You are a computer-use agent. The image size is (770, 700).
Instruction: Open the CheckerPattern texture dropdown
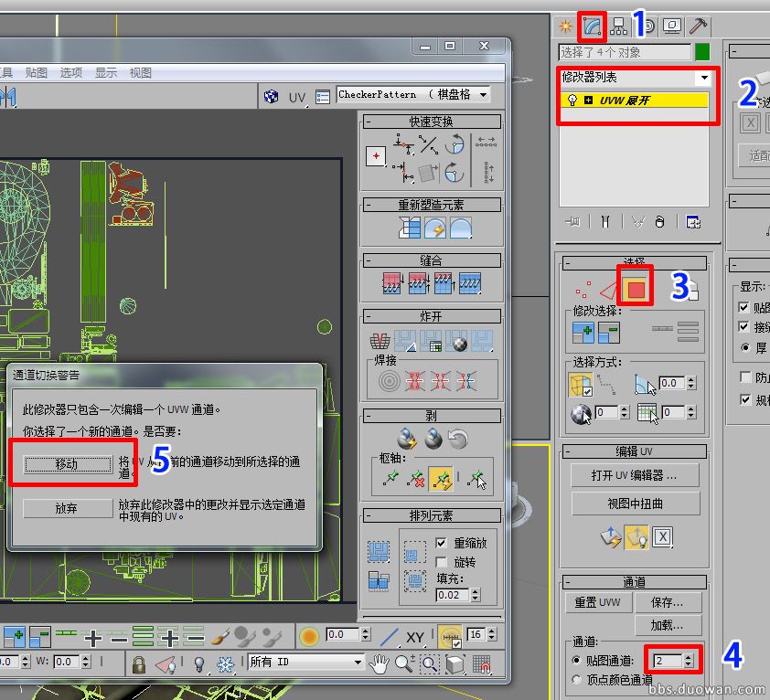(413, 95)
